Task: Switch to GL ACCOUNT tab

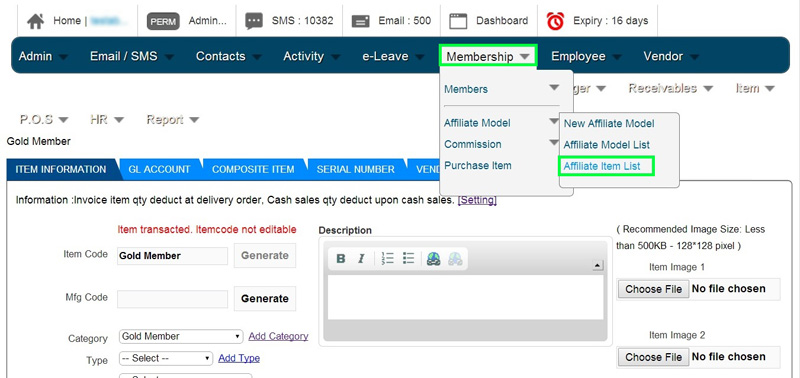Action: pyautogui.click(x=159, y=169)
